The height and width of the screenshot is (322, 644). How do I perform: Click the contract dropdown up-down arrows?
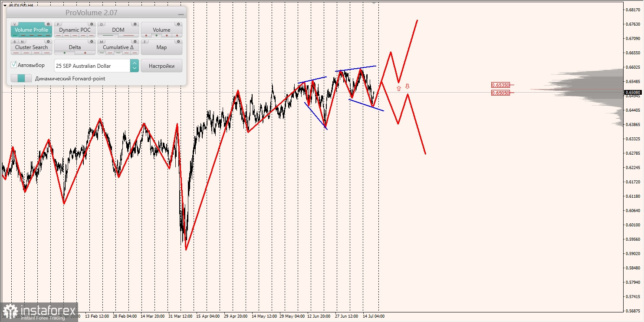pyautogui.click(x=135, y=66)
